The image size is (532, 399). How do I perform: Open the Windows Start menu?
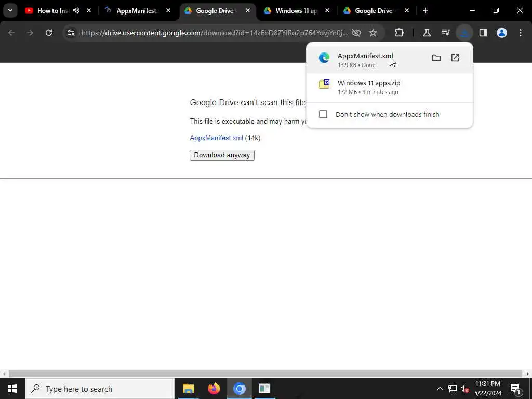[12, 389]
